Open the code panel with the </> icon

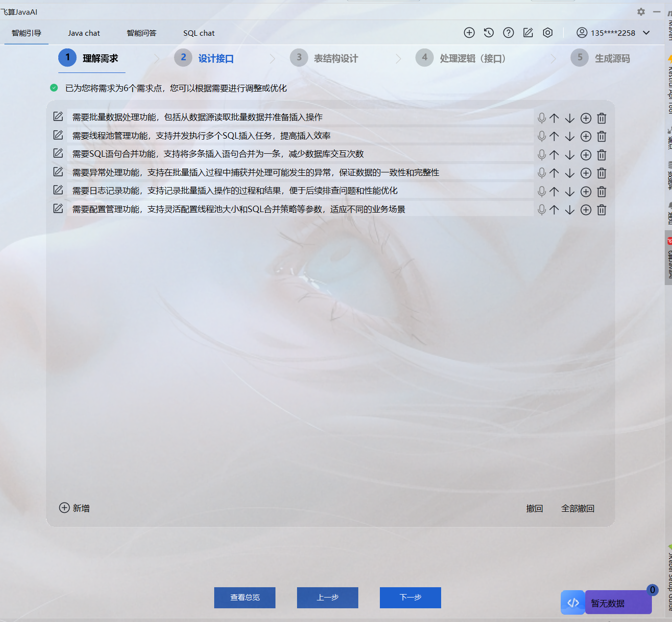point(572,602)
